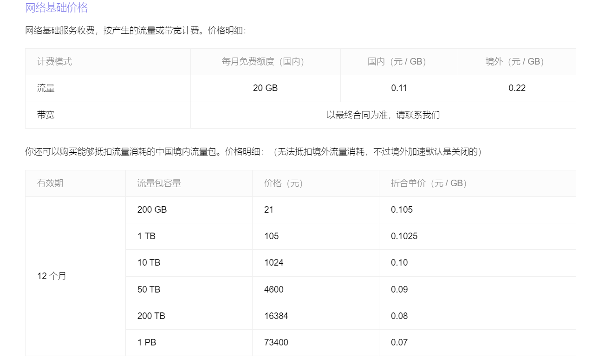Click the 有效期 column header
The image size is (605, 364).
[x=50, y=183]
